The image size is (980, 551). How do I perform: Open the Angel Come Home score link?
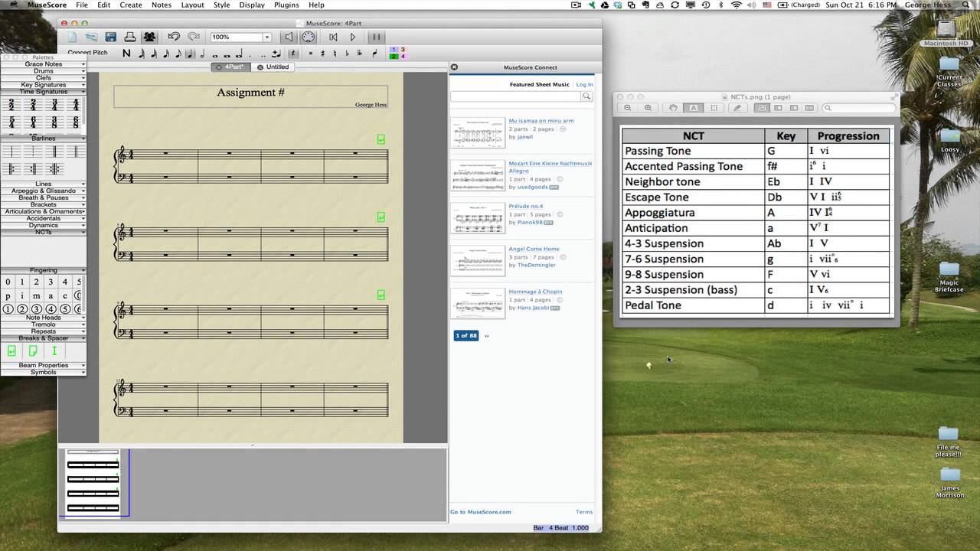tap(534, 249)
